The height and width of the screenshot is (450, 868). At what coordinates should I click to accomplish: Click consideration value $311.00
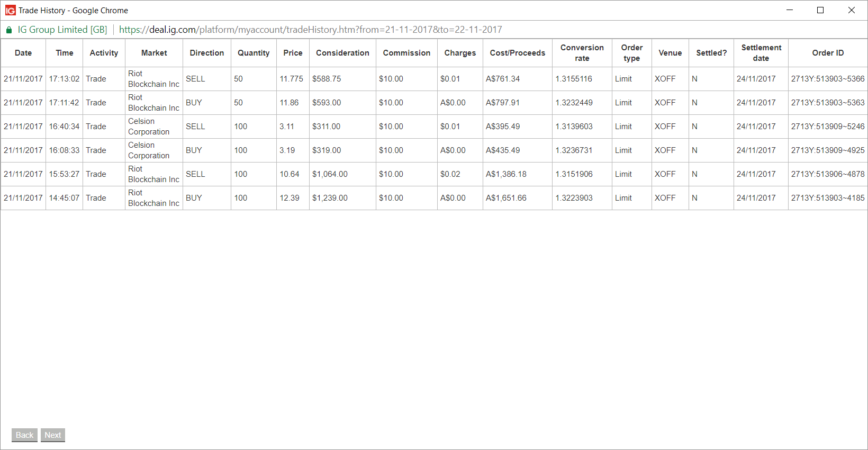coord(326,127)
